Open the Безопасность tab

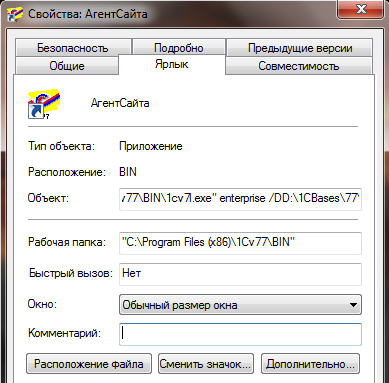pyautogui.click(x=73, y=48)
